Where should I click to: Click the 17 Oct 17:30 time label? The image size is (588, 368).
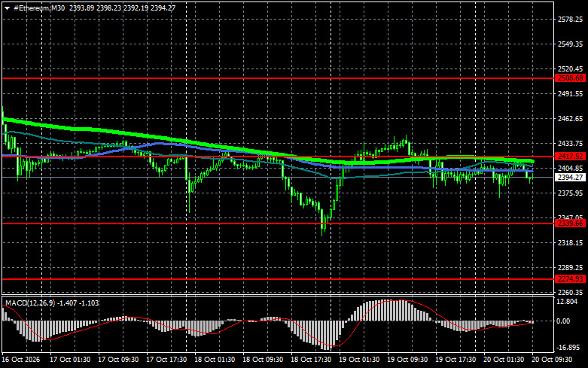(x=166, y=360)
